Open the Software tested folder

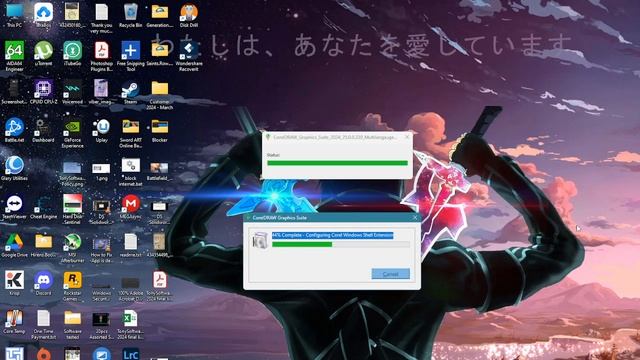tap(72, 324)
